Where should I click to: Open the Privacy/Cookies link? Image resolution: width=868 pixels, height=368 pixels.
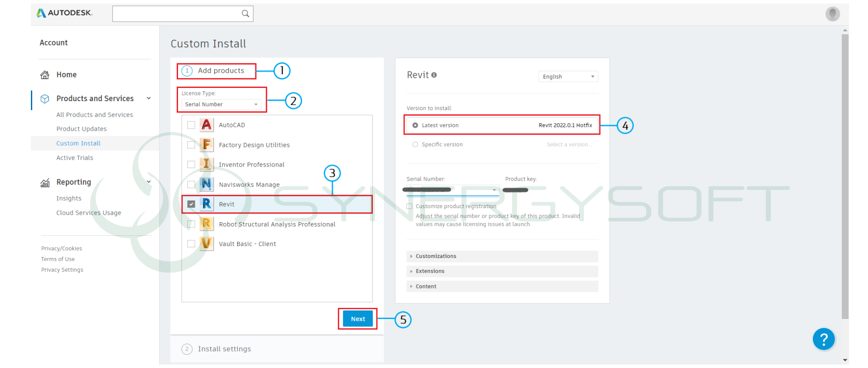61,249
